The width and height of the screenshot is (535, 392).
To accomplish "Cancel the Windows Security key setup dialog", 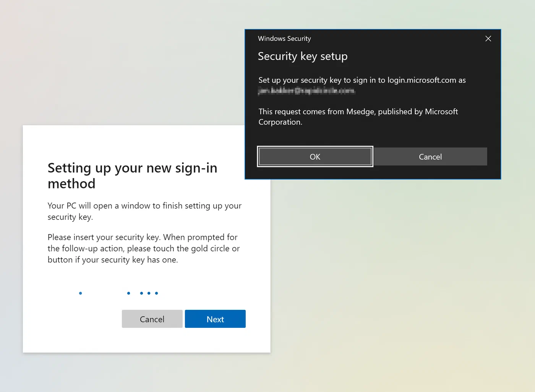I will coord(430,157).
